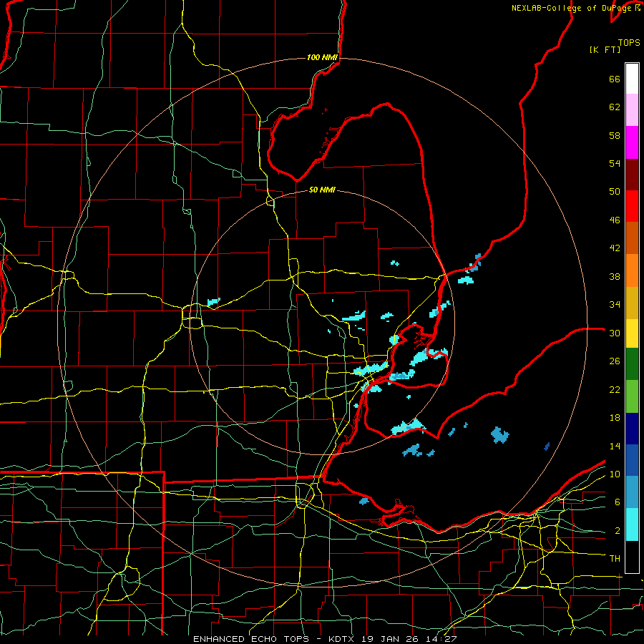Click the bright yellow legend swatch

tap(632, 333)
